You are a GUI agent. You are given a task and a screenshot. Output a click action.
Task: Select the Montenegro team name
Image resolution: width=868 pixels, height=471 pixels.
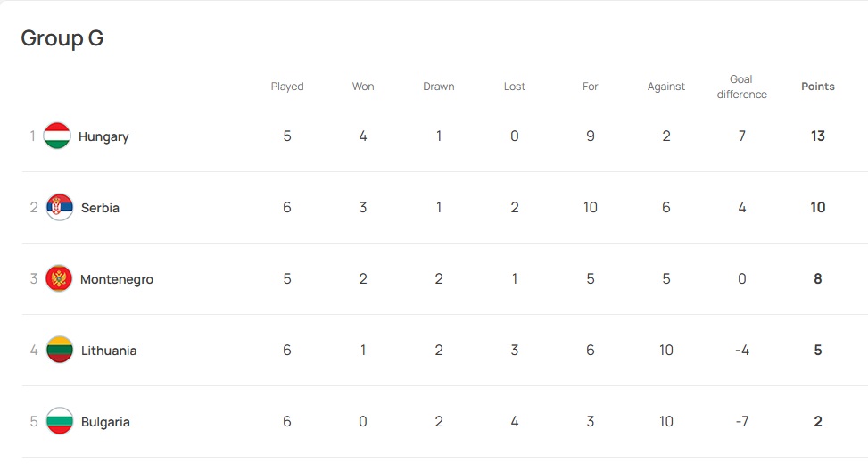117,279
